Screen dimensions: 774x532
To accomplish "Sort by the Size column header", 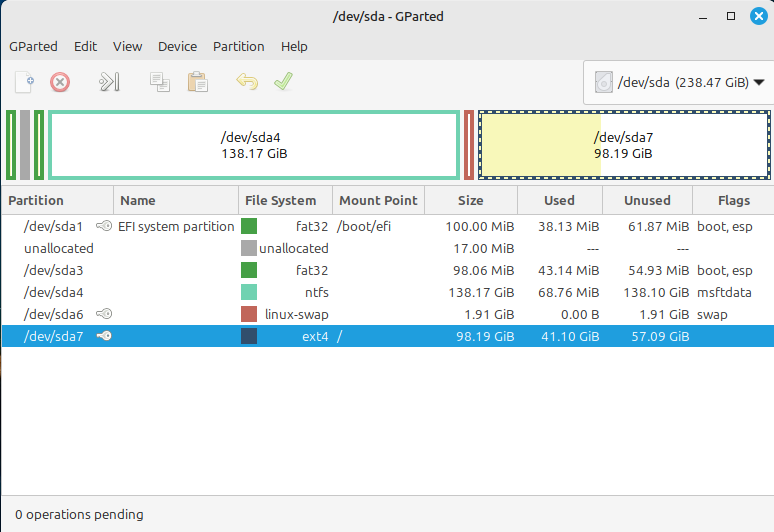I will [x=471, y=200].
